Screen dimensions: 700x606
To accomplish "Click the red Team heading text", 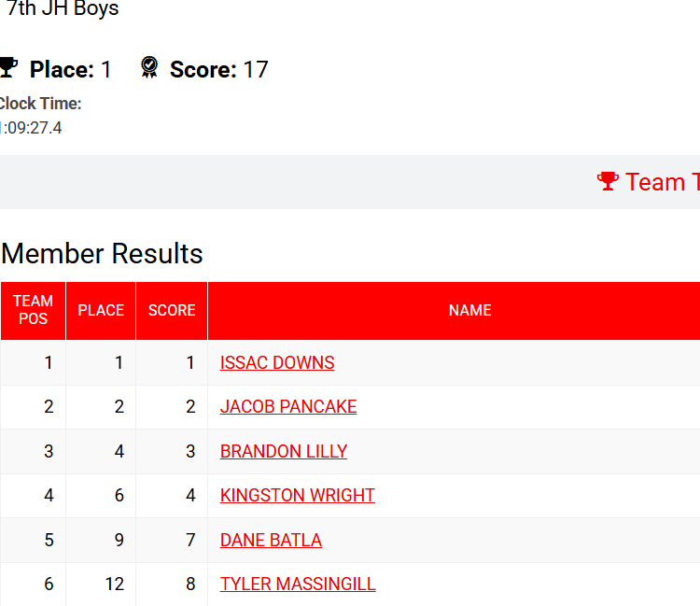I will (x=662, y=181).
